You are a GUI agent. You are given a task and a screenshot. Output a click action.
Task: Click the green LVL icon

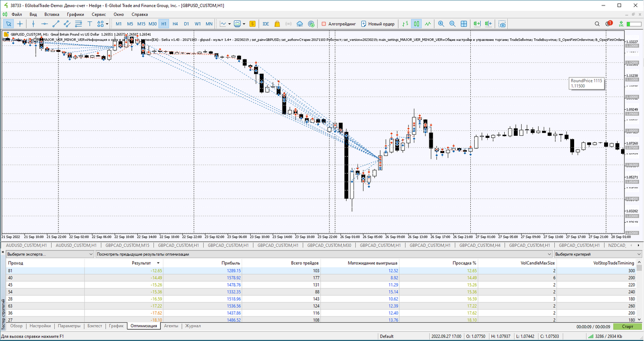point(620,23)
